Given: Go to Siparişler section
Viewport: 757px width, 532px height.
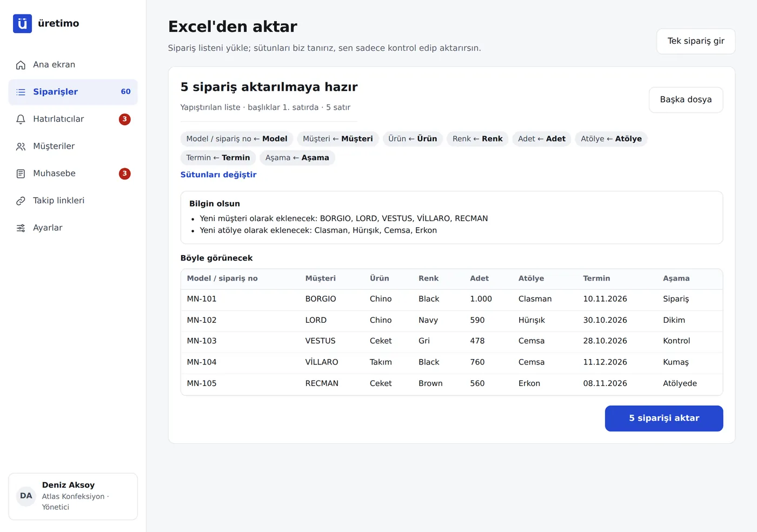Looking at the screenshot, I should 73,92.
